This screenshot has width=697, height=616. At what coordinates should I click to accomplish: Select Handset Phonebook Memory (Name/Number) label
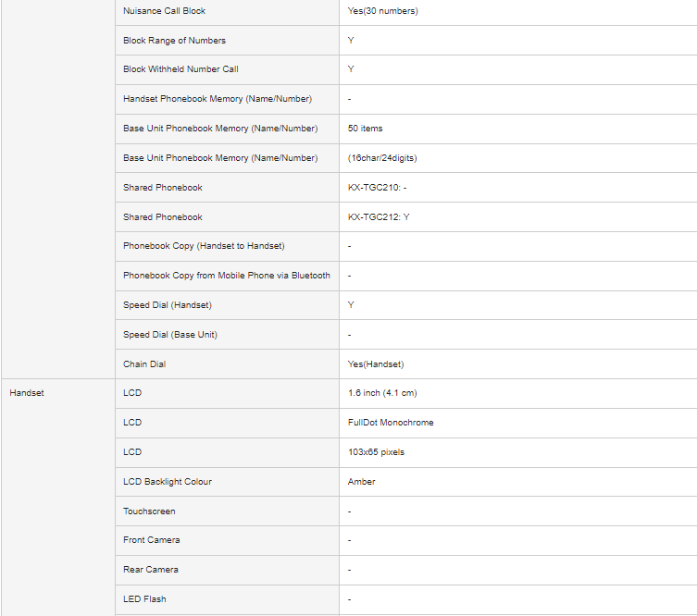click(217, 99)
